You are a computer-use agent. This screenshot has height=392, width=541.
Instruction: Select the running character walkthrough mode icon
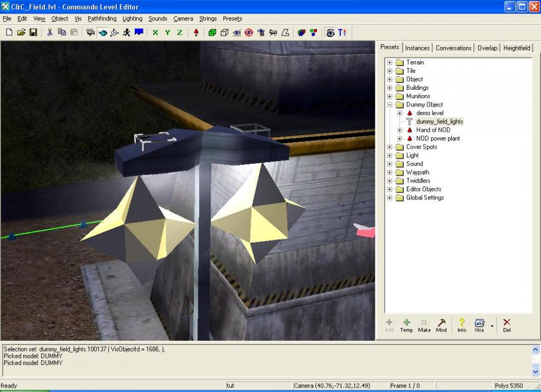[127, 32]
